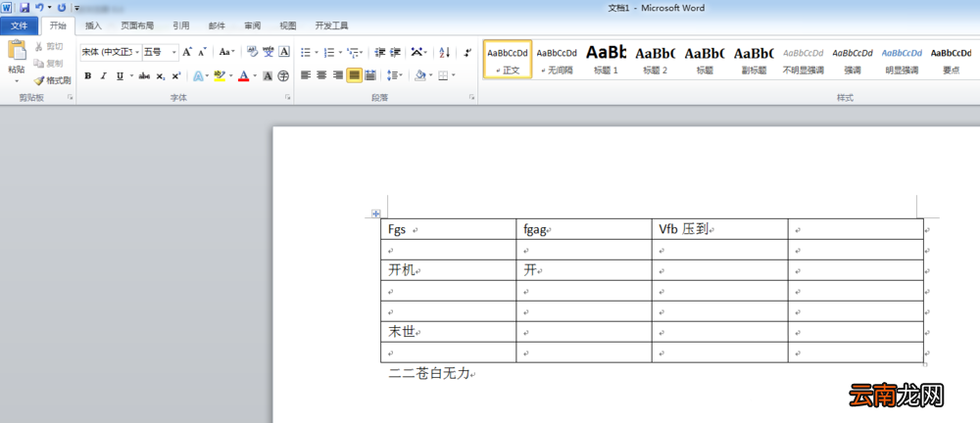Expand clipboard pane launcher in 剪贴板 group
The width and height of the screenshot is (980, 423).
point(70,98)
